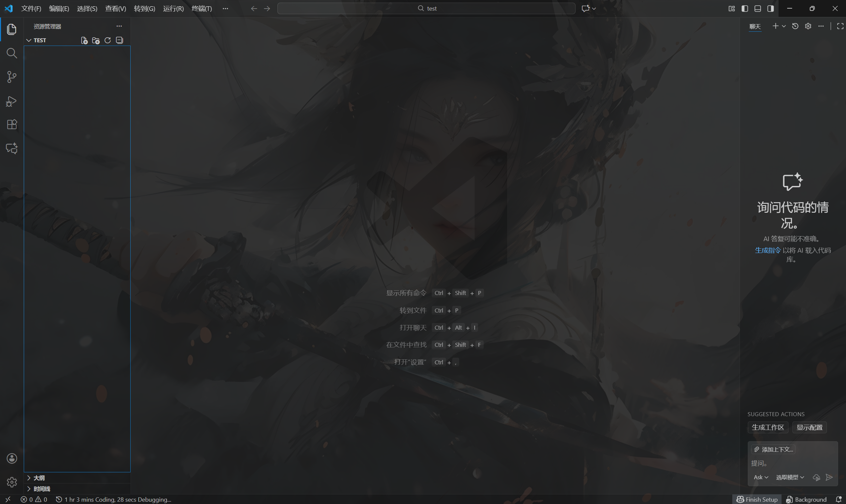Open chat history in the chat panel
Screen dimensions: 846x504
(795, 26)
